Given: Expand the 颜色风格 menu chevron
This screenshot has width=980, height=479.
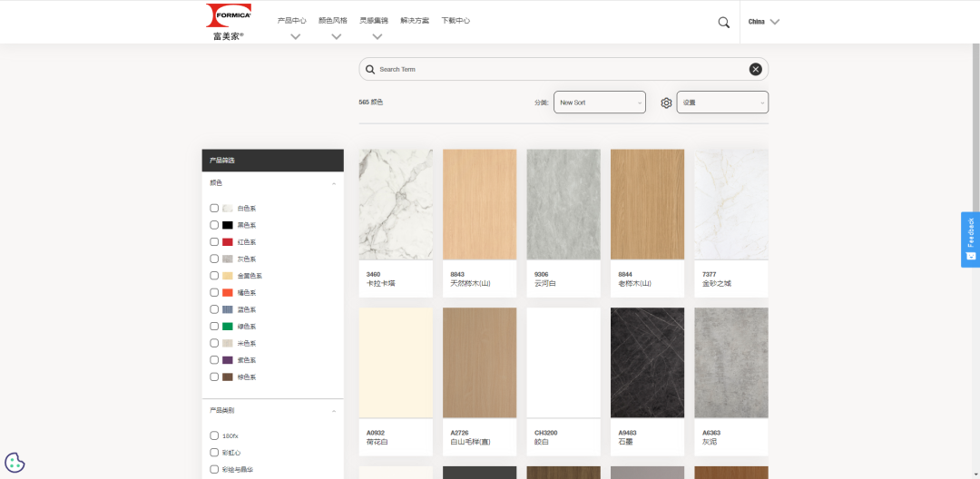Looking at the screenshot, I should click(337, 37).
